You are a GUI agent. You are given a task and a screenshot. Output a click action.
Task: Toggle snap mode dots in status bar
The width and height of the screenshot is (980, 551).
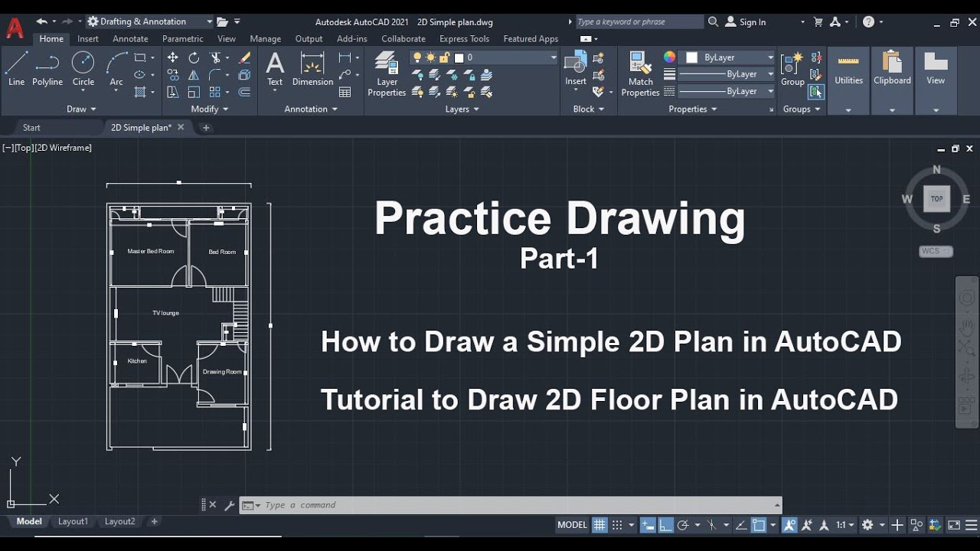617,525
